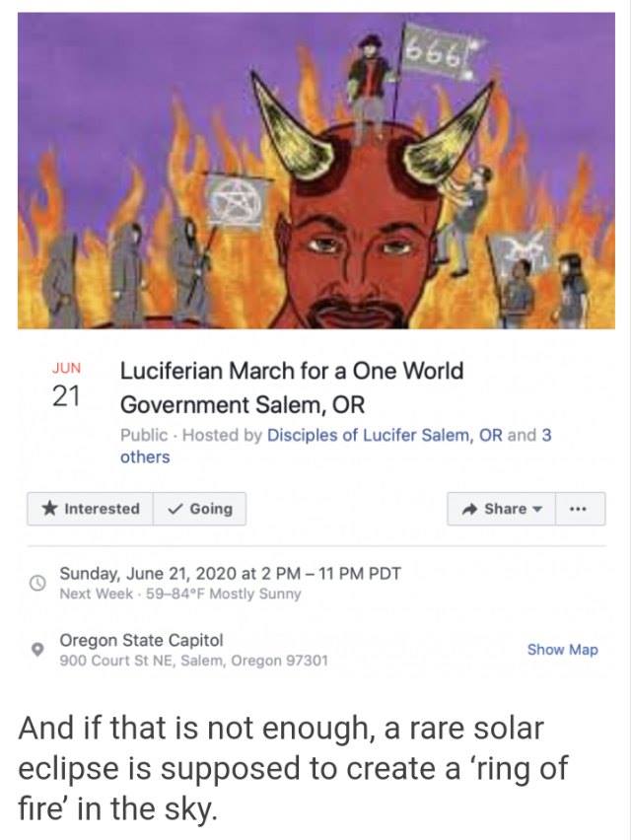This screenshot has height=840, width=631.
Task: Open the three-dot more options menu
Action: tap(579, 509)
